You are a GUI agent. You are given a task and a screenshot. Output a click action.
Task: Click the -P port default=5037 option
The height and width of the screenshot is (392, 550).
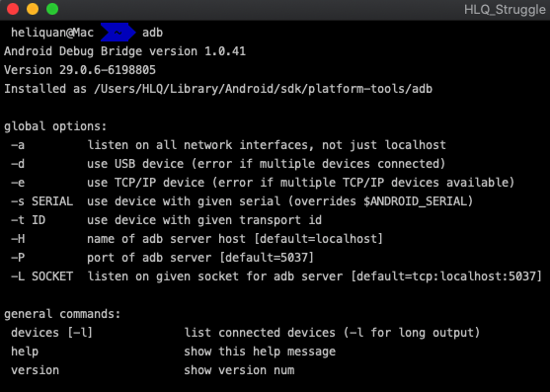(x=162, y=258)
